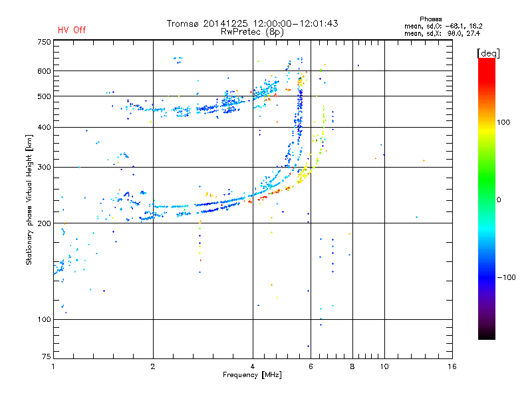The height and width of the screenshot is (399, 532).
Task: Click the x-axis '10' tick label
Action: tap(384, 366)
